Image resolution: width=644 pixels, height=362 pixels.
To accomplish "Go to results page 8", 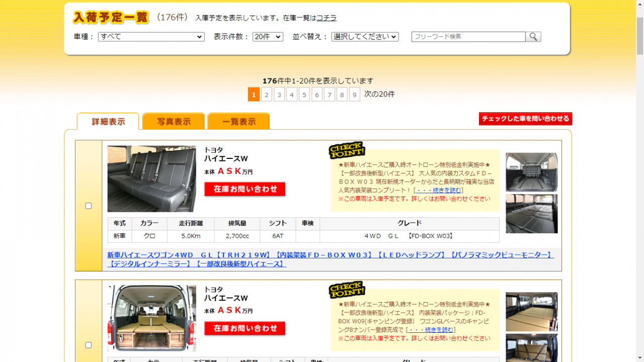I will pyautogui.click(x=342, y=95).
